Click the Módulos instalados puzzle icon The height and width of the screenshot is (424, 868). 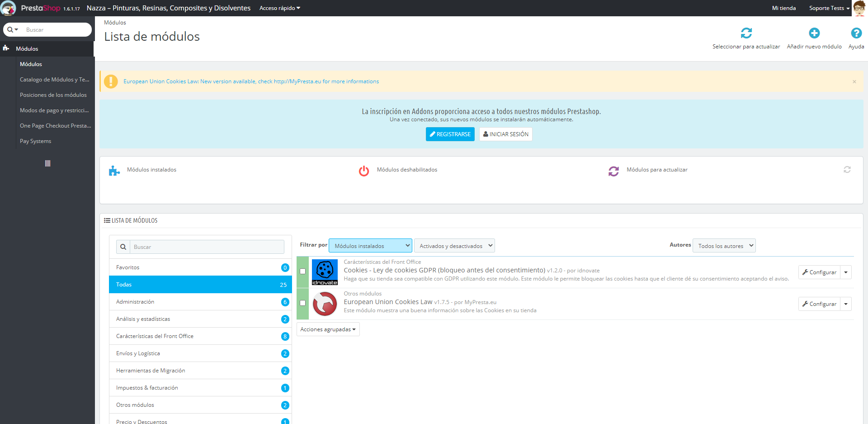114,171
